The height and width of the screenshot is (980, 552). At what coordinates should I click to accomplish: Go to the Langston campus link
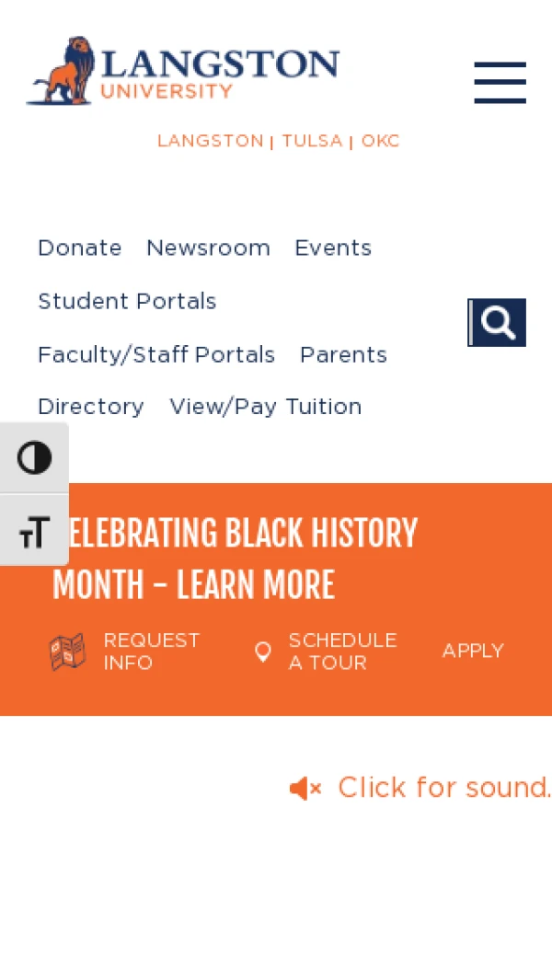coord(210,141)
